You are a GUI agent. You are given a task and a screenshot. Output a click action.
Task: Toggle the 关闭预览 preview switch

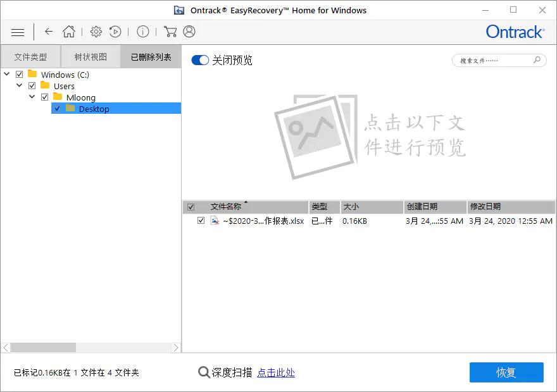point(200,60)
